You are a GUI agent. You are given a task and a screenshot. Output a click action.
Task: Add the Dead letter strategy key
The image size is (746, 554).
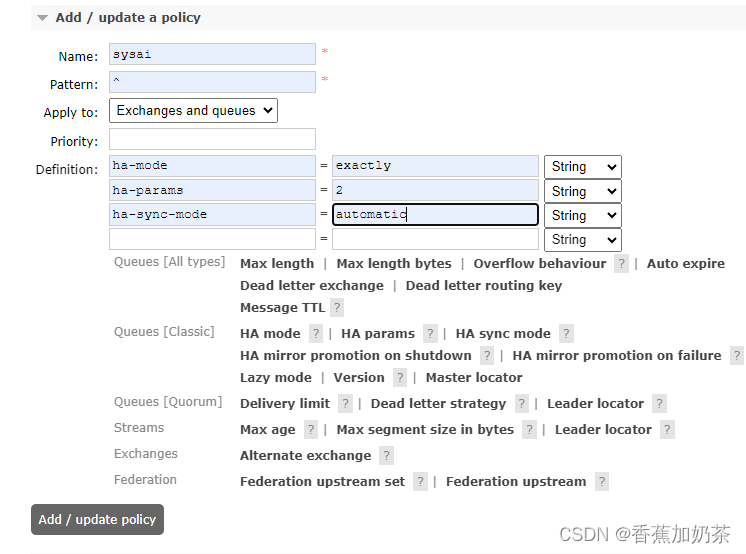click(x=438, y=404)
